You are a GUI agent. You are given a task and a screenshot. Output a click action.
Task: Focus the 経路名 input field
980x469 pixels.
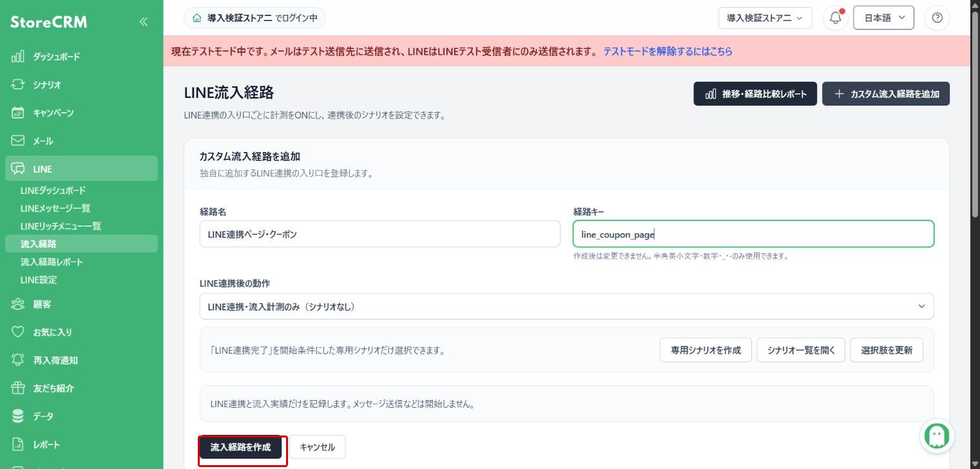(x=380, y=234)
